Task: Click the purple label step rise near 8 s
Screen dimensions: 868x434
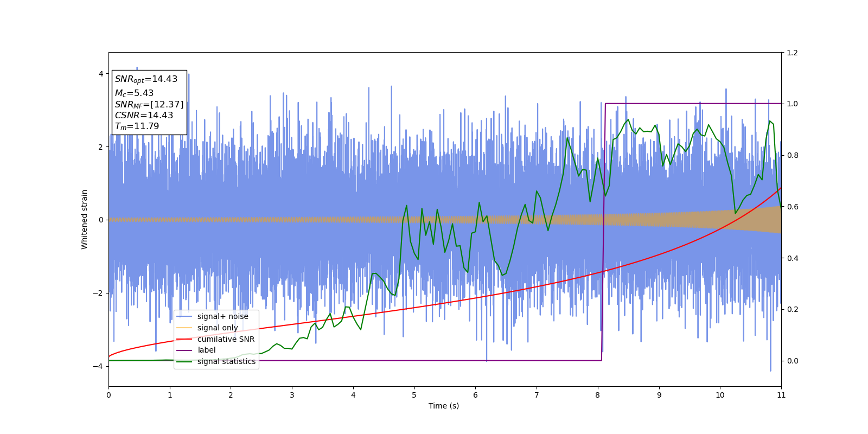Action: point(603,232)
